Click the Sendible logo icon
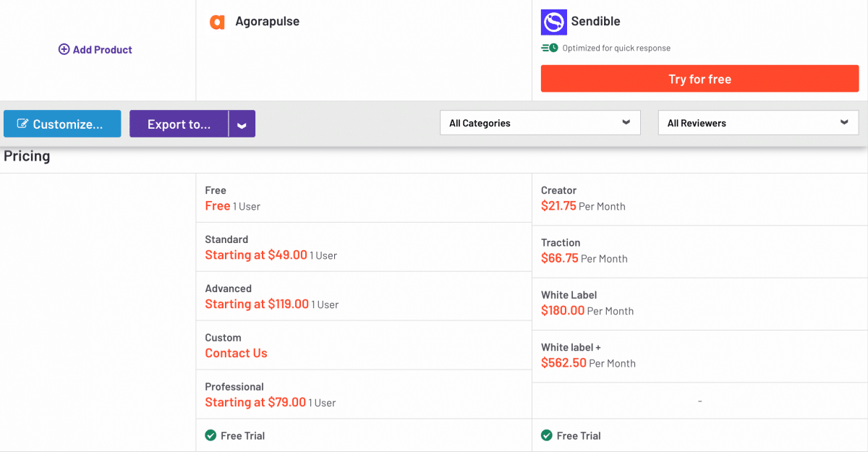Viewport: 868px width, 452px height. click(x=553, y=22)
